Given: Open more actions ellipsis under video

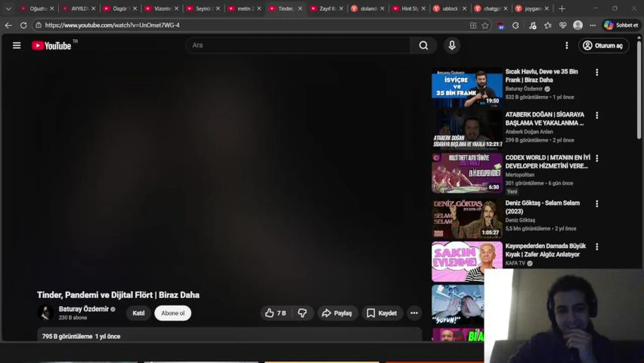Looking at the screenshot, I should [x=414, y=313].
